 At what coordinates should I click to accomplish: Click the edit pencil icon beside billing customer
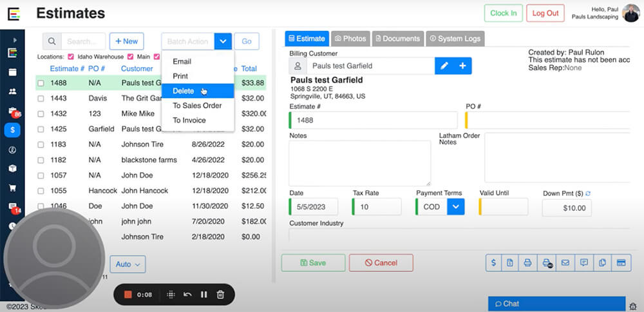[x=444, y=66]
